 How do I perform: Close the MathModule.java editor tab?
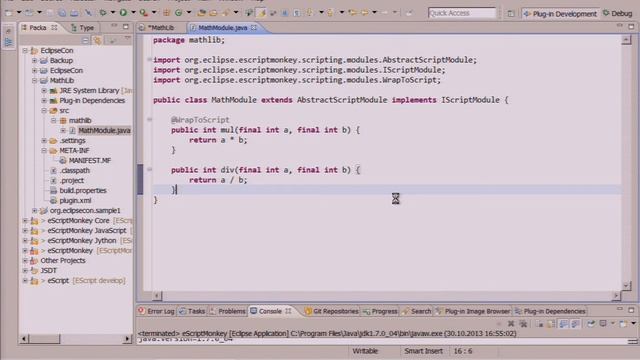click(254, 27)
